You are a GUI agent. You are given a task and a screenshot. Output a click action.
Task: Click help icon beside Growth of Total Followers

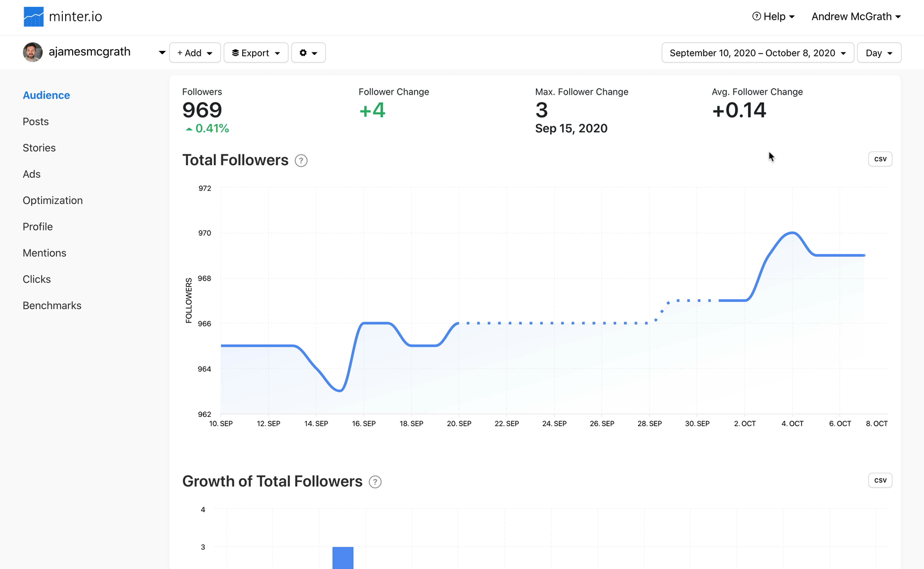[375, 482]
